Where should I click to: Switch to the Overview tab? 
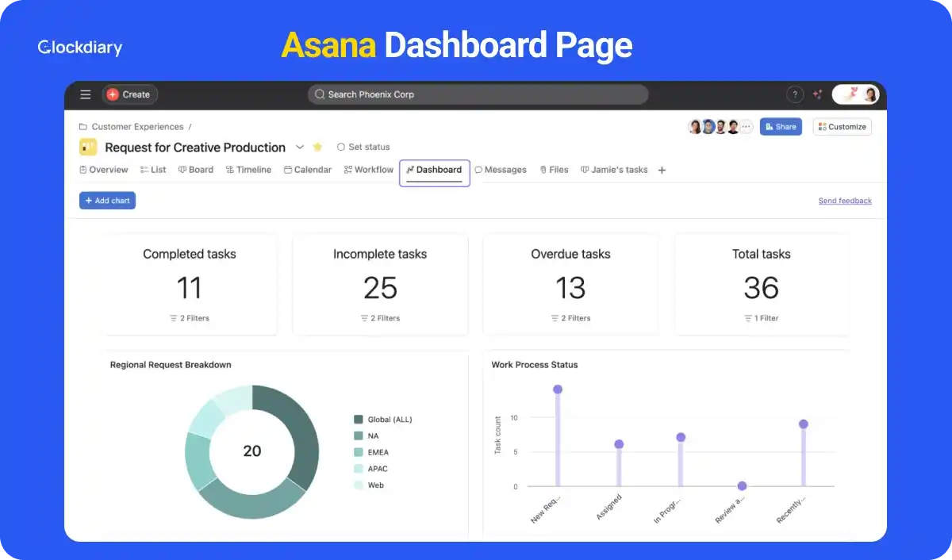click(104, 170)
